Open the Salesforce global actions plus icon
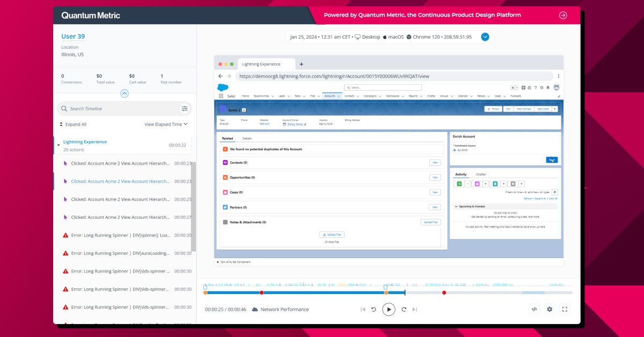The image size is (644, 337). click(523, 87)
